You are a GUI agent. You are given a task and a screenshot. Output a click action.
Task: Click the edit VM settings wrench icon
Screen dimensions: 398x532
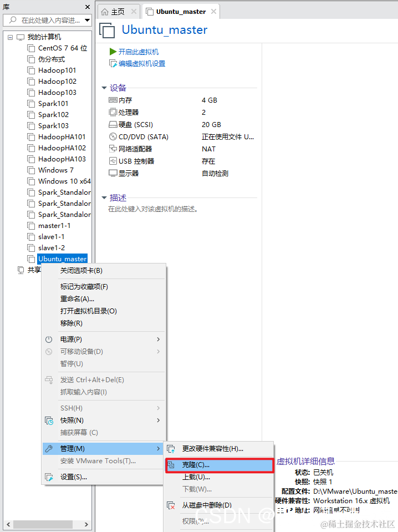[113, 63]
